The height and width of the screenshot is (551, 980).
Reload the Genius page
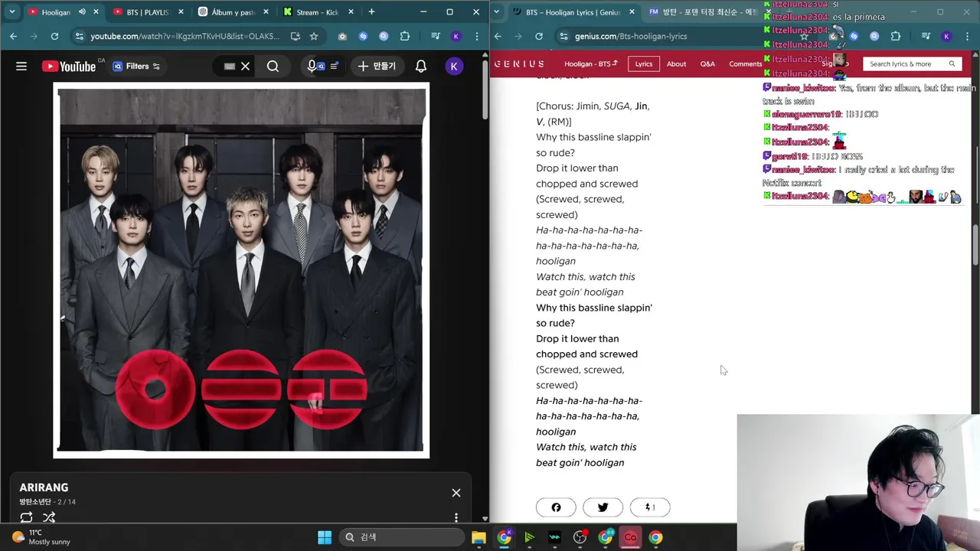pyautogui.click(x=539, y=36)
